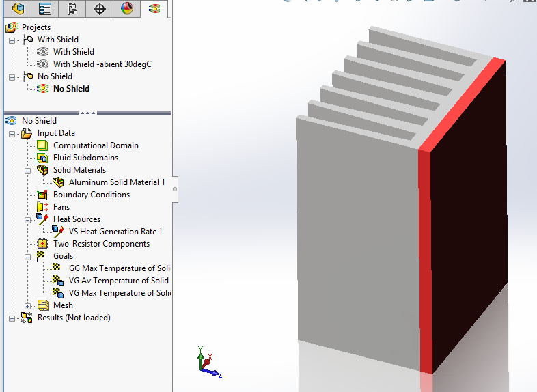Select the Boundary Conditions icon
537x392 pixels.
point(42,195)
